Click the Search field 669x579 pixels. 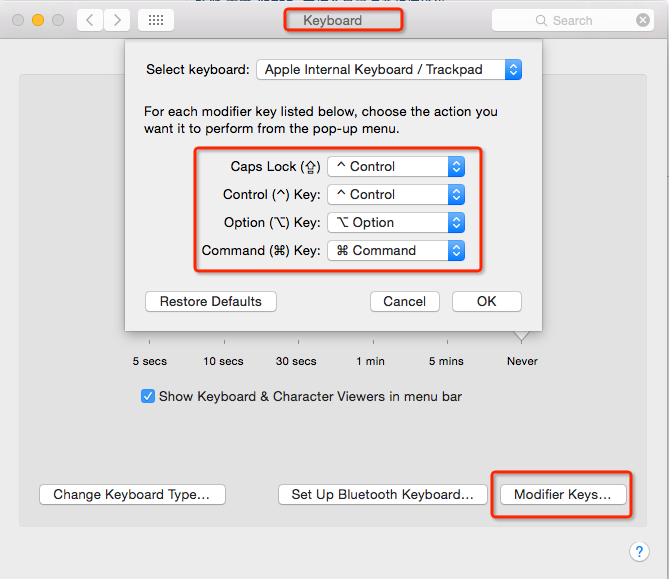[573, 20]
